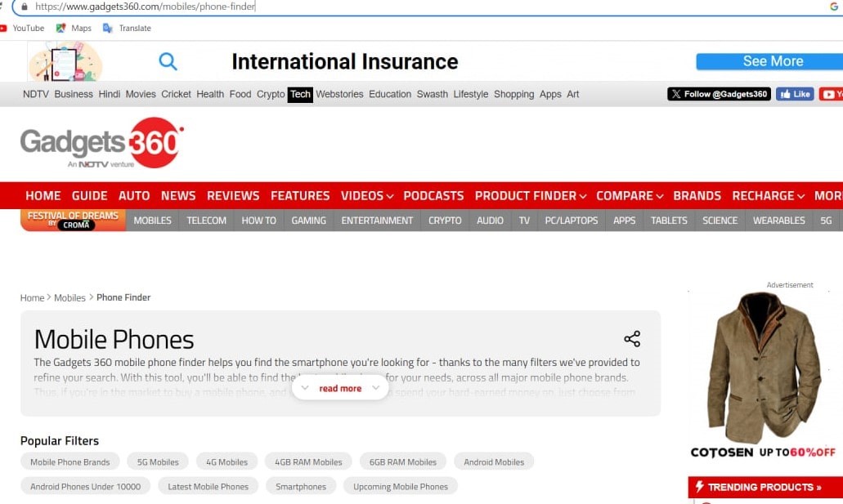This screenshot has height=504, width=843.
Task: Click the Follow @Gadgets360 X button
Action: pos(719,94)
